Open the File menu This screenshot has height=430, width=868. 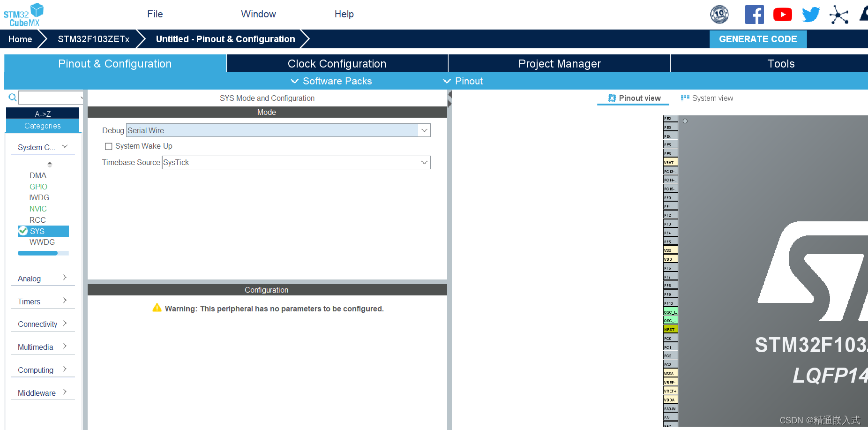point(155,14)
